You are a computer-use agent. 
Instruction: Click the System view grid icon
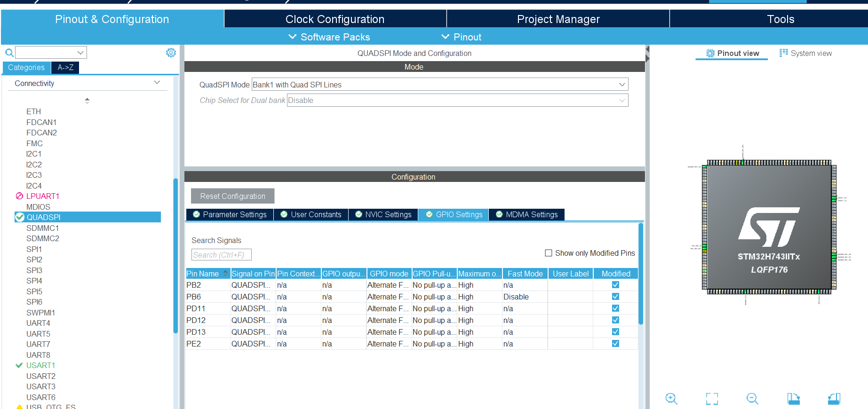point(784,53)
